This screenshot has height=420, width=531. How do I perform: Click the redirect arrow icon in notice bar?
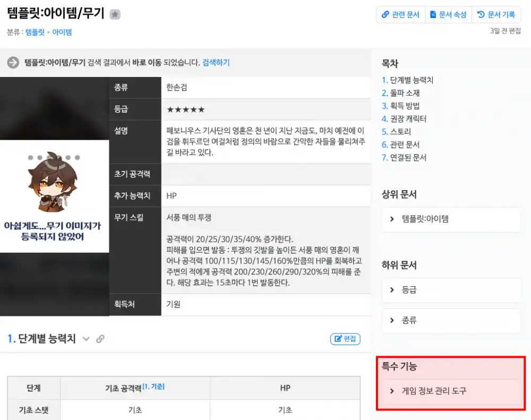13,63
